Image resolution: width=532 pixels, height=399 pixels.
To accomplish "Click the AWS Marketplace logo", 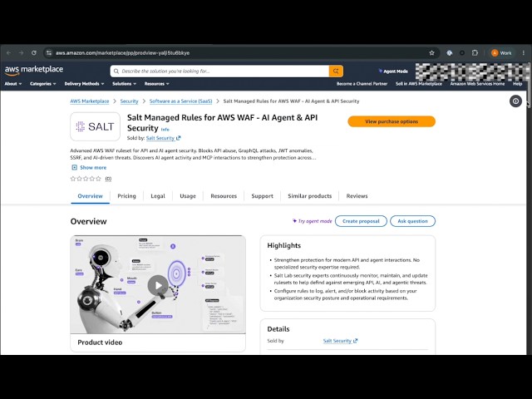I will click(x=34, y=70).
